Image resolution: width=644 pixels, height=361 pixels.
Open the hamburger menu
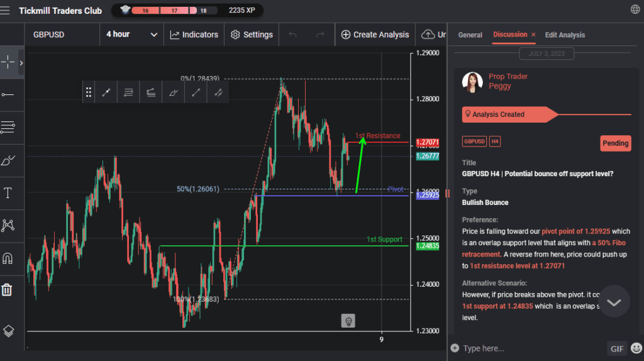(x=6, y=10)
